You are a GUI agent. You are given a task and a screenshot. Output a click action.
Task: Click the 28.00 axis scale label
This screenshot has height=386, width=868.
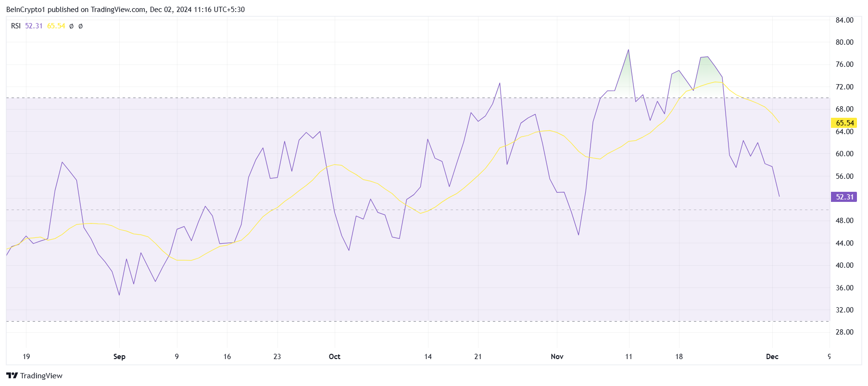pos(844,332)
